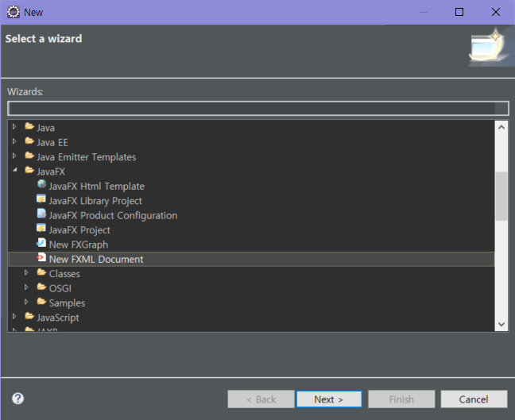
Task: Expand the Samples subfolder
Action: pos(26,302)
